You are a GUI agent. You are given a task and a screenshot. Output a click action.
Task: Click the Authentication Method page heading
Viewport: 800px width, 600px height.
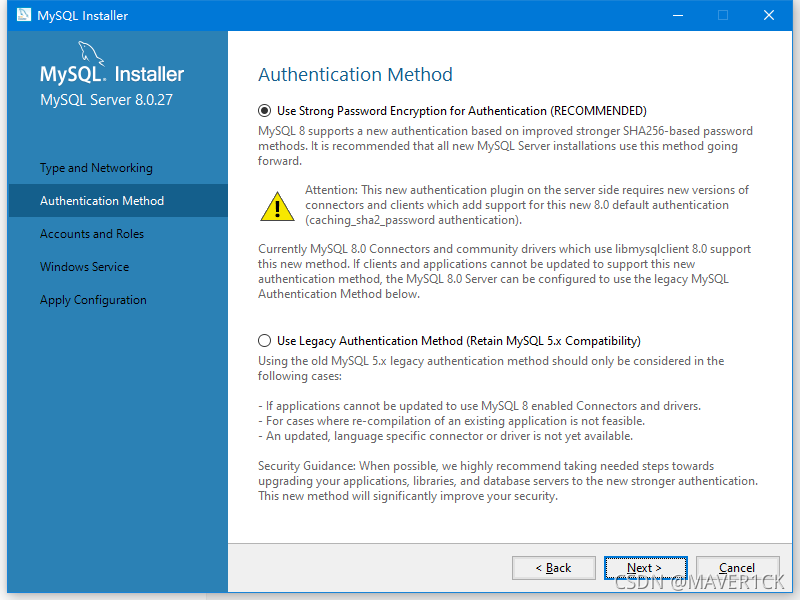(x=355, y=74)
